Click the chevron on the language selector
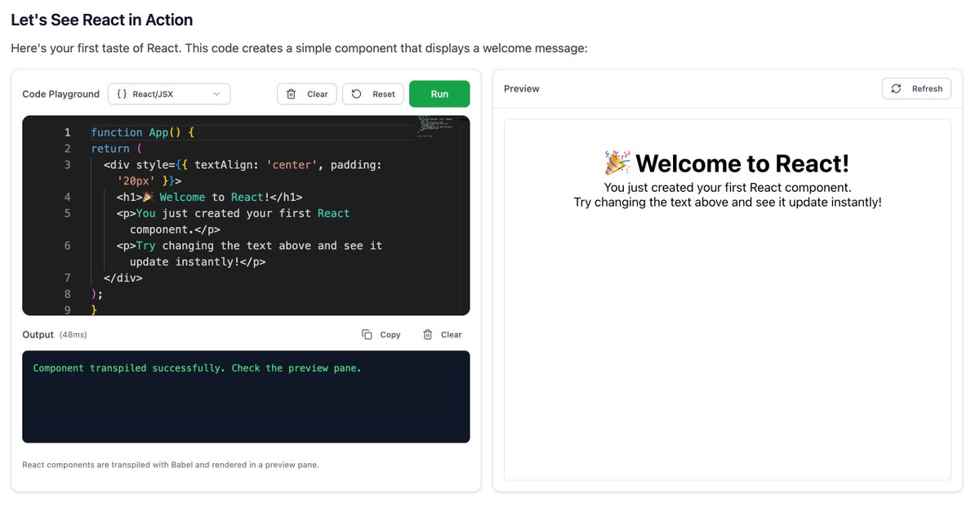 coord(218,94)
